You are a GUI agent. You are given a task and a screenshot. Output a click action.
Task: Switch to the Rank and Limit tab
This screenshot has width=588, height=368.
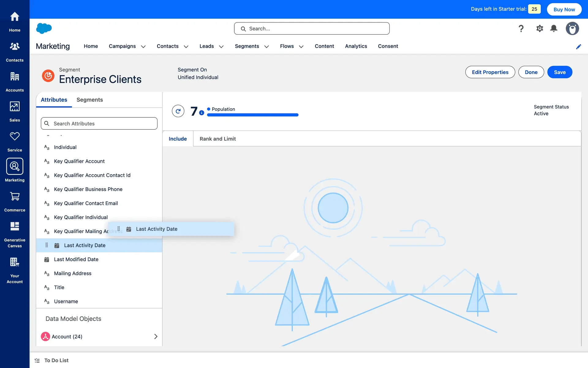[x=217, y=139]
